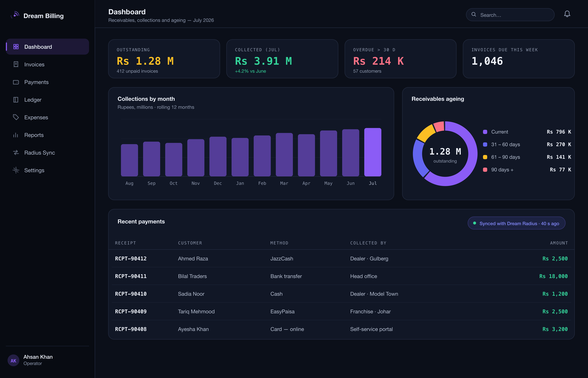The image size is (588, 378).
Task: Click the Radius Sync arrows icon
Action: (16, 153)
